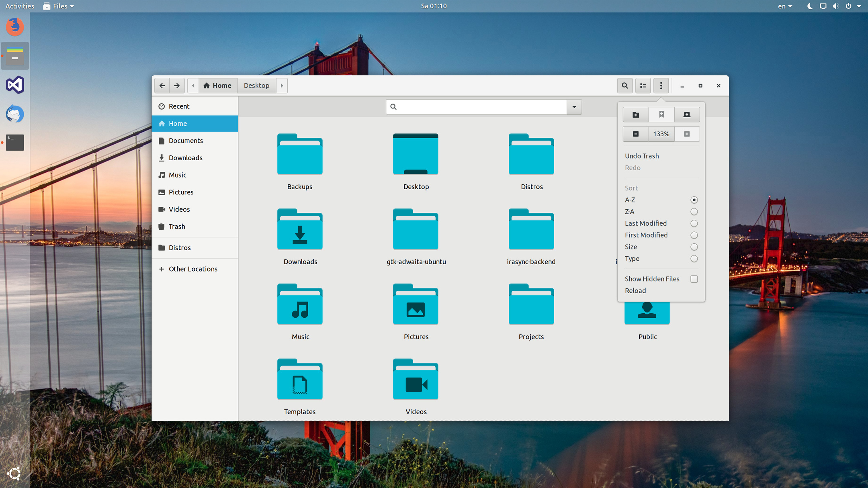Open the Files application menu in top bar

[x=59, y=6]
